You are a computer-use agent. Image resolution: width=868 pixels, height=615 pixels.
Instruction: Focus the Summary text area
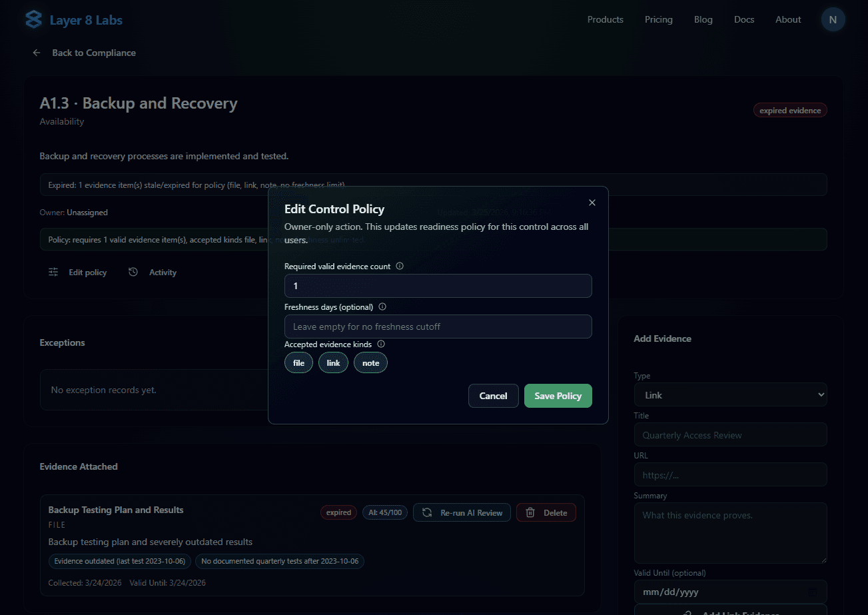click(x=730, y=533)
